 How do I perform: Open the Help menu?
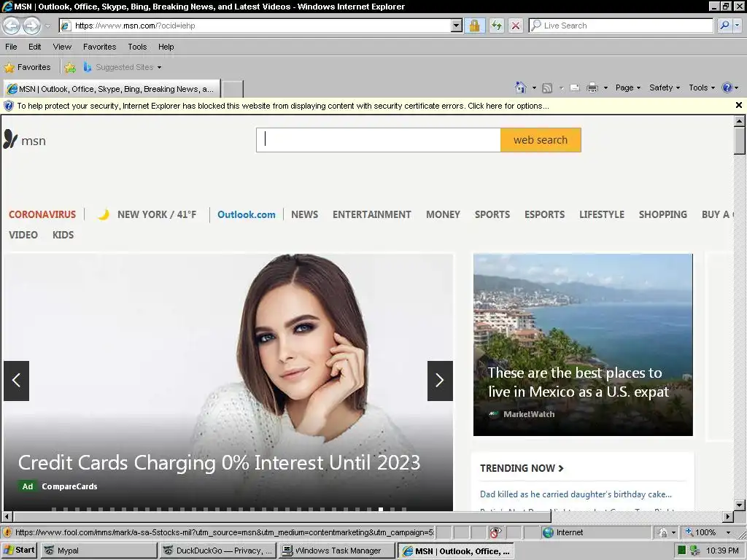point(166,47)
